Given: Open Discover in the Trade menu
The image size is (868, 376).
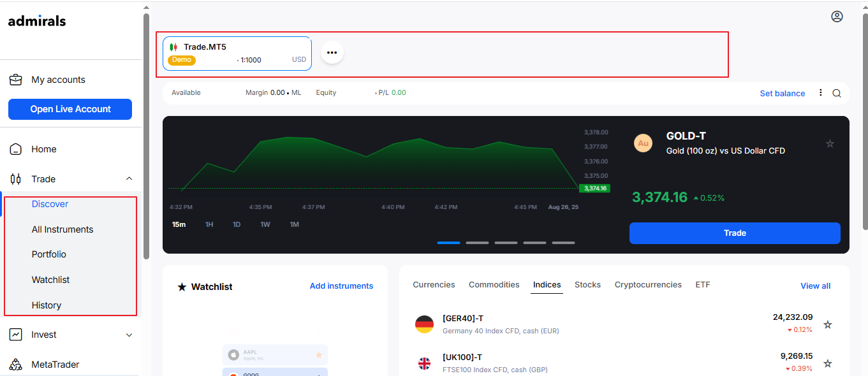Looking at the screenshot, I should [50, 204].
